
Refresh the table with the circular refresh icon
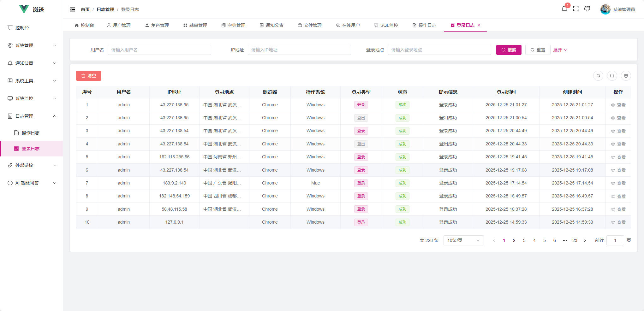click(x=598, y=76)
